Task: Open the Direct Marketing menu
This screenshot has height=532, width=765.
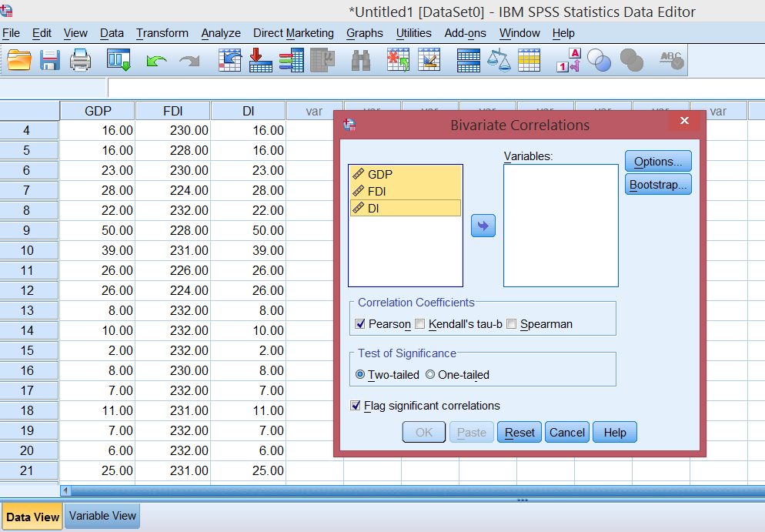Action: pos(293,33)
